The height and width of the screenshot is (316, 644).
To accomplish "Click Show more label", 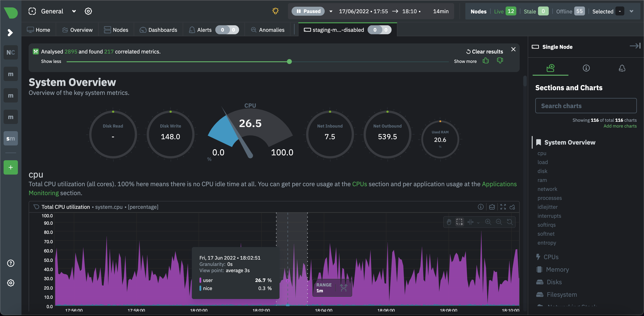I will [x=465, y=61].
